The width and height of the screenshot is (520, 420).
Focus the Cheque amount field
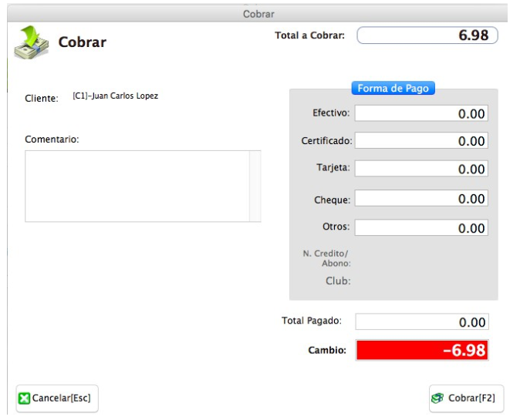click(421, 198)
